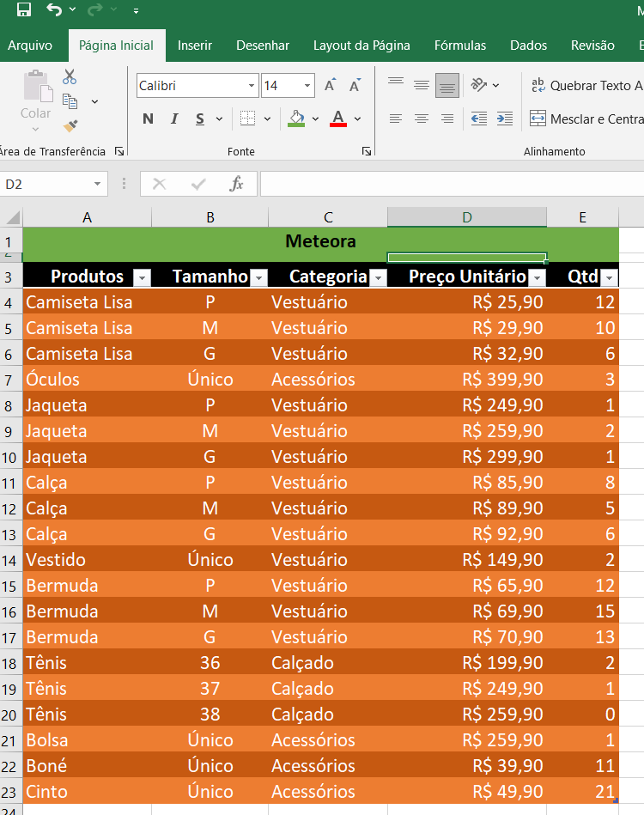The image size is (644, 815).
Task: Increase font size with the larger A icon
Action: pos(330,85)
